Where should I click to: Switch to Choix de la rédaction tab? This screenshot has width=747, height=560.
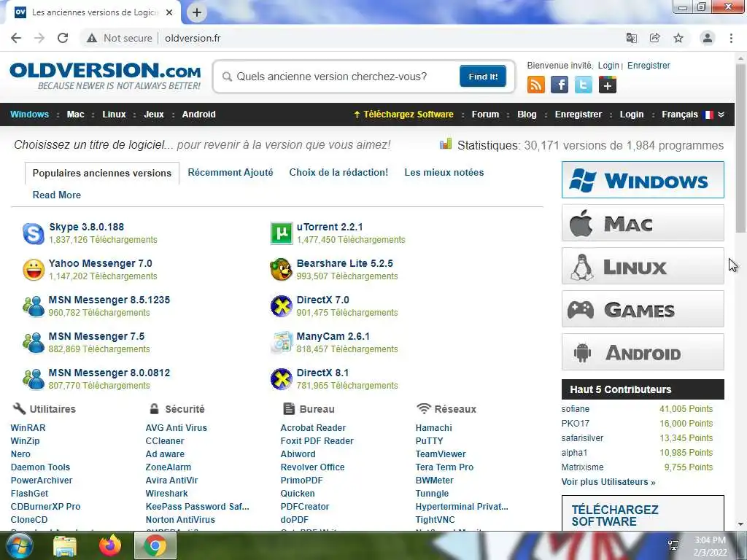point(338,172)
